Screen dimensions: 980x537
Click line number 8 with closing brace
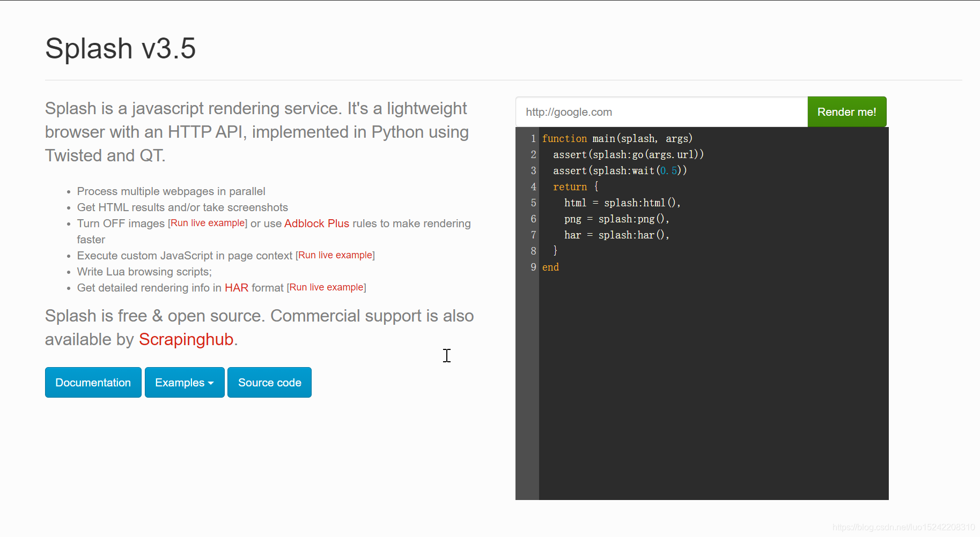533,251
